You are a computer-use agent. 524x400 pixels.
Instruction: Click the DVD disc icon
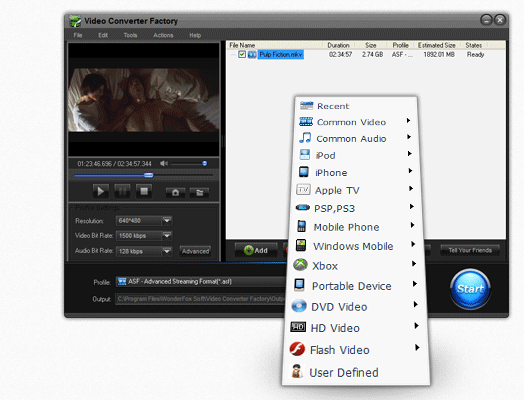pyautogui.click(x=298, y=306)
